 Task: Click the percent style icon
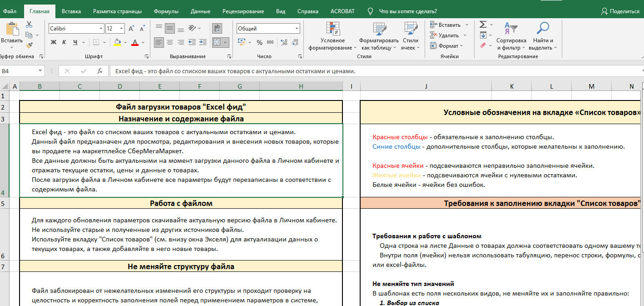pos(259,42)
